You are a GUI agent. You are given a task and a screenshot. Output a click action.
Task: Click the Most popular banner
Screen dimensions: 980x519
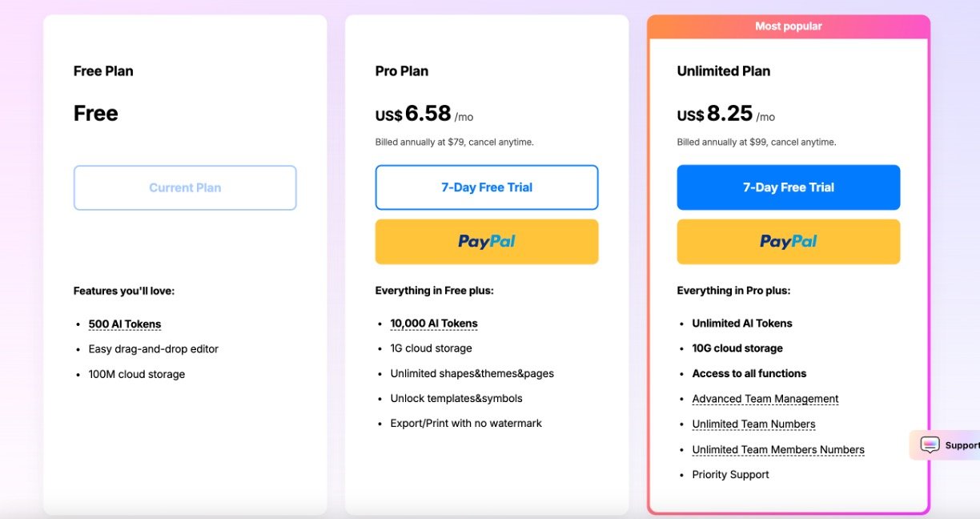(x=789, y=26)
